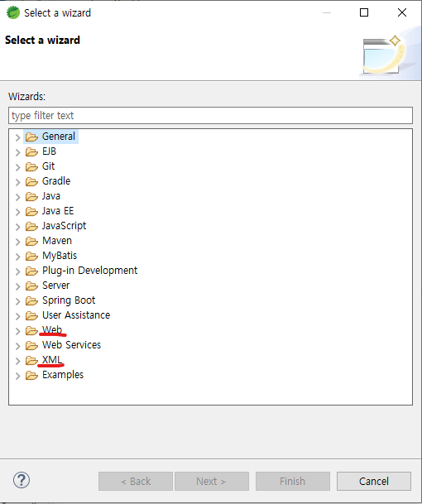Screen dimensions: 422x504
Task: Expand the Gradle category
Action: 17,182
